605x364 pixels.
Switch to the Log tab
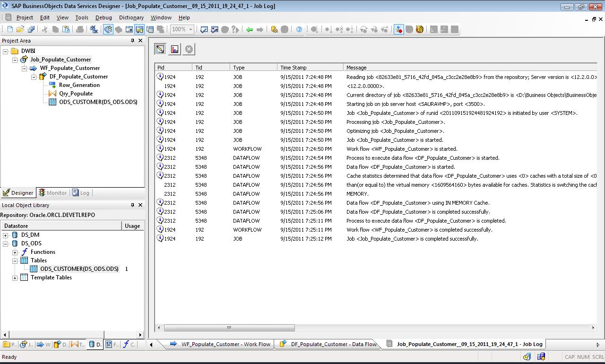click(x=81, y=193)
